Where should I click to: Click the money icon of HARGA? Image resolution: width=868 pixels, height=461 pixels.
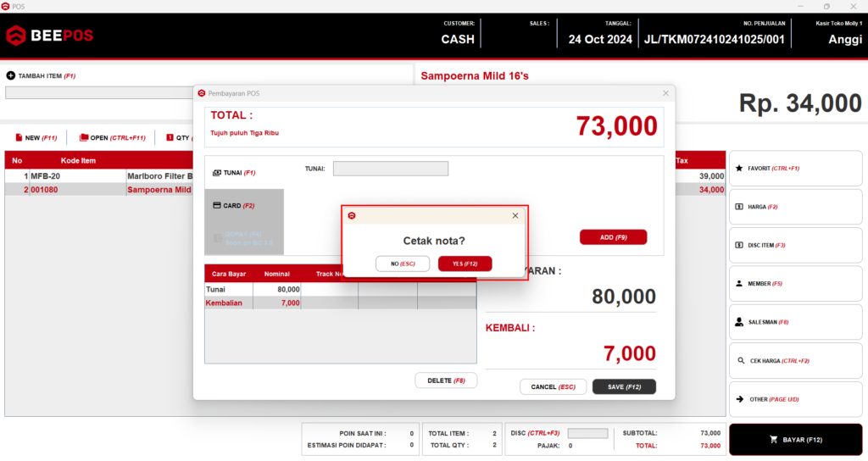(x=739, y=207)
